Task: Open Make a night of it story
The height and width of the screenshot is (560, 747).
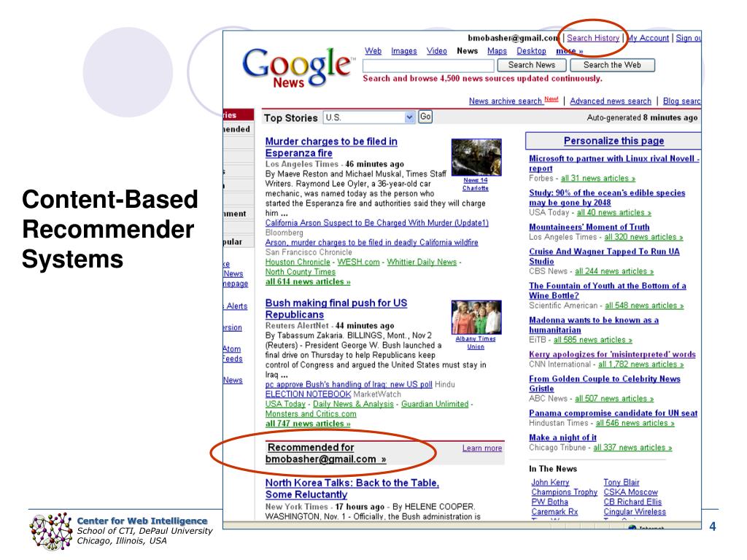Action: click(x=562, y=437)
